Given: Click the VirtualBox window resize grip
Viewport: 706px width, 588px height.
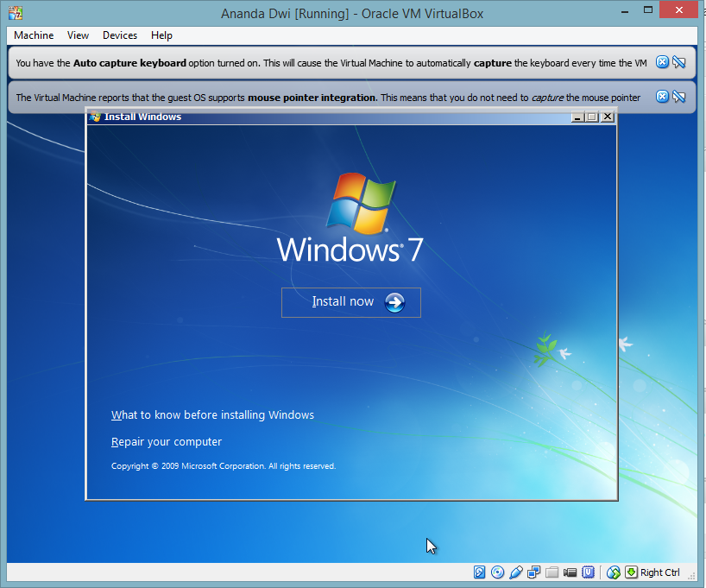Looking at the screenshot, I should [x=691, y=575].
